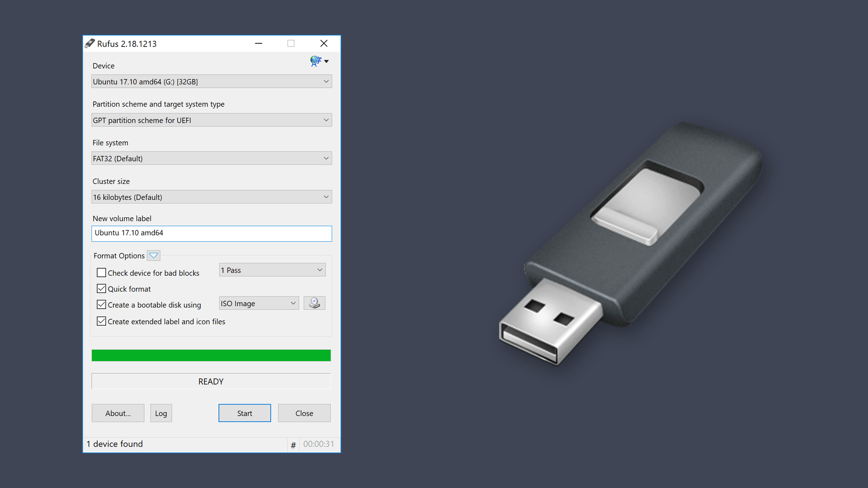This screenshot has height=488, width=868.
Task: Click the Rufus application logo icon
Action: click(x=90, y=43)
